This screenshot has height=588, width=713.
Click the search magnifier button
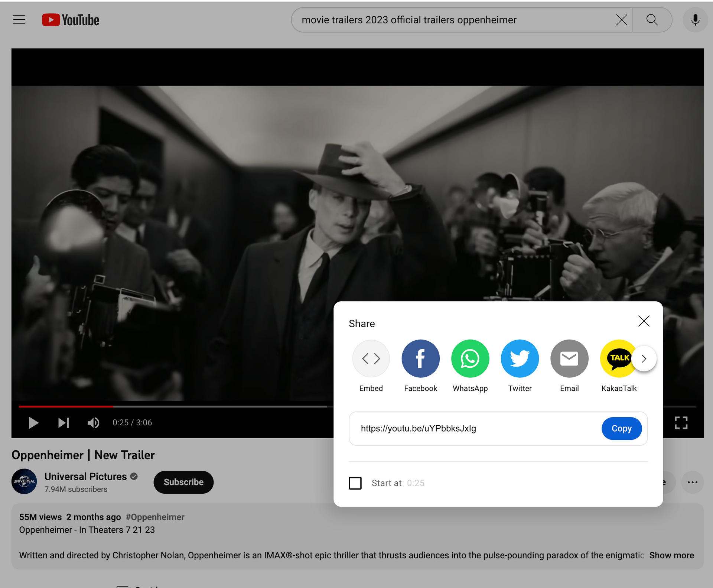pos(652,20)
